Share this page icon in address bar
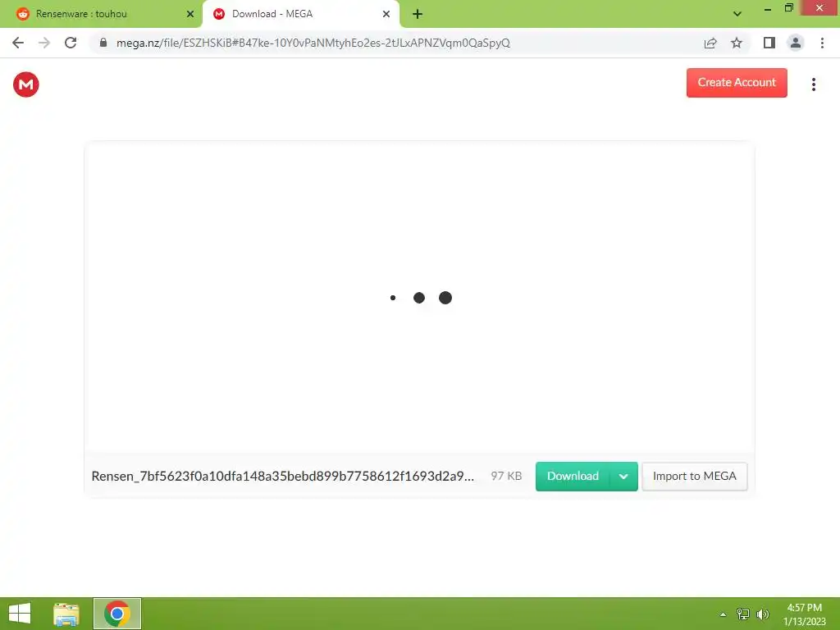Image resolution: width=840 pixels, height=630 pixels. tap(710, 43)
